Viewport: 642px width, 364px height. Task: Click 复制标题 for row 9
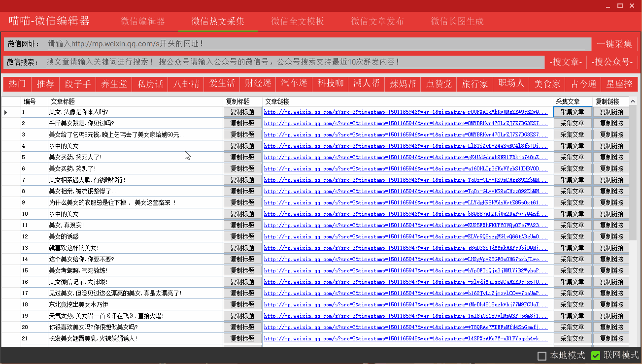(x=242, y=202)
